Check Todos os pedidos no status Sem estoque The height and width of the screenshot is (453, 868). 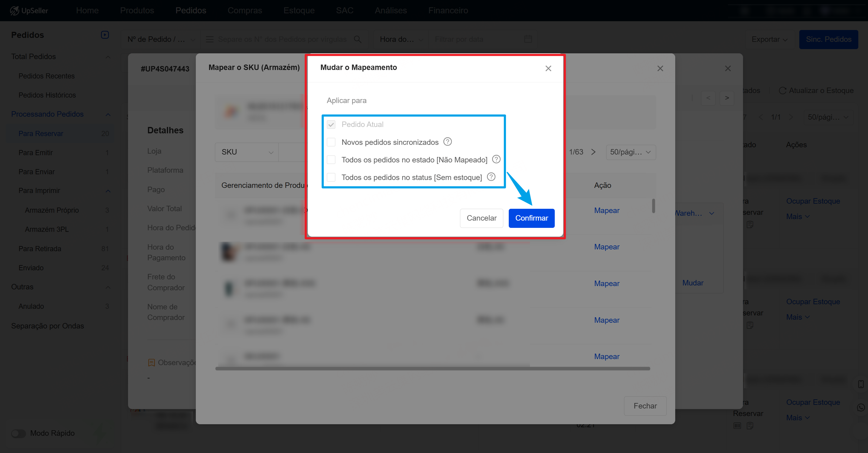(331, 177)
